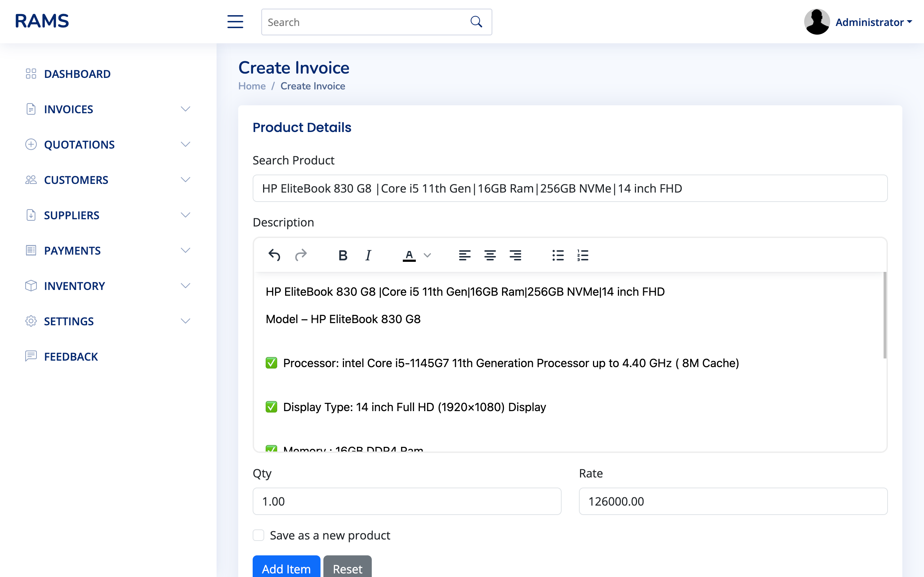Navigate to the DASHBOARD menu item
Viewport: 924px width, 577px height.
[78, 74]
